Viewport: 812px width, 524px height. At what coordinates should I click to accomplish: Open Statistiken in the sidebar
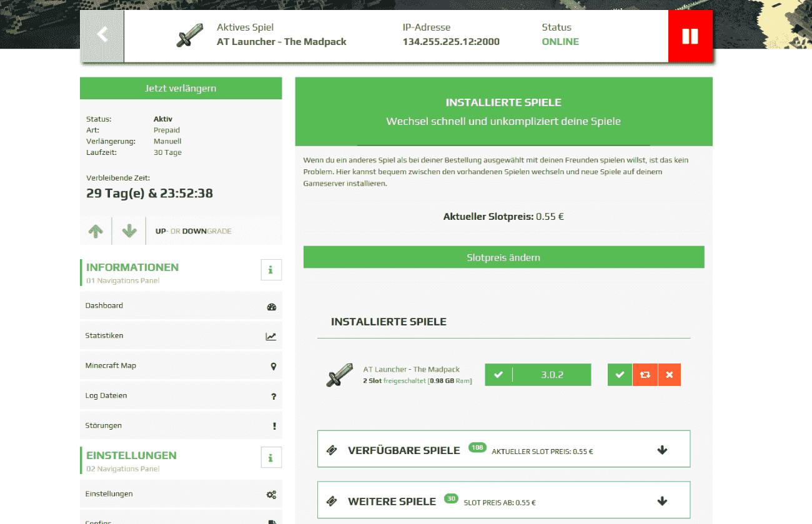click(x=181, y=335)
